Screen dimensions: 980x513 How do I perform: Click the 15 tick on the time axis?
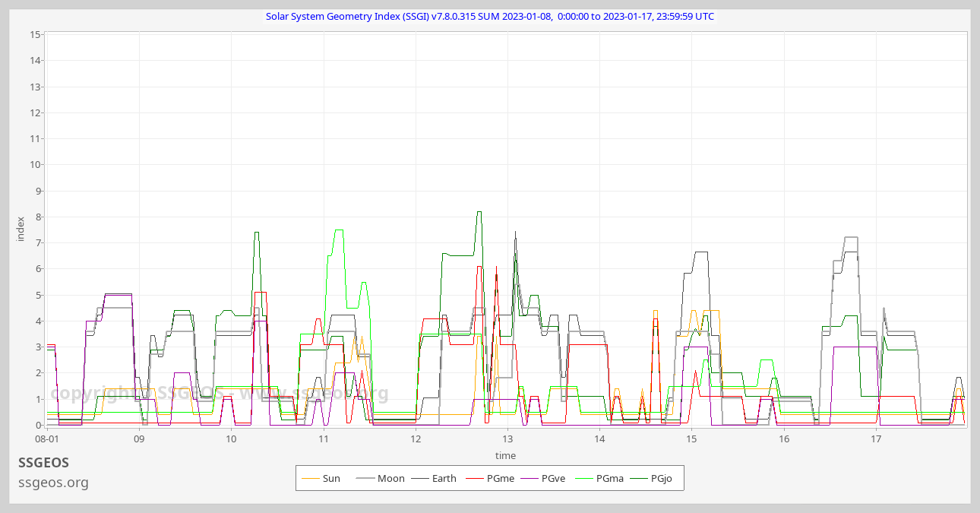pyautogui.click(x=691, y=439)
